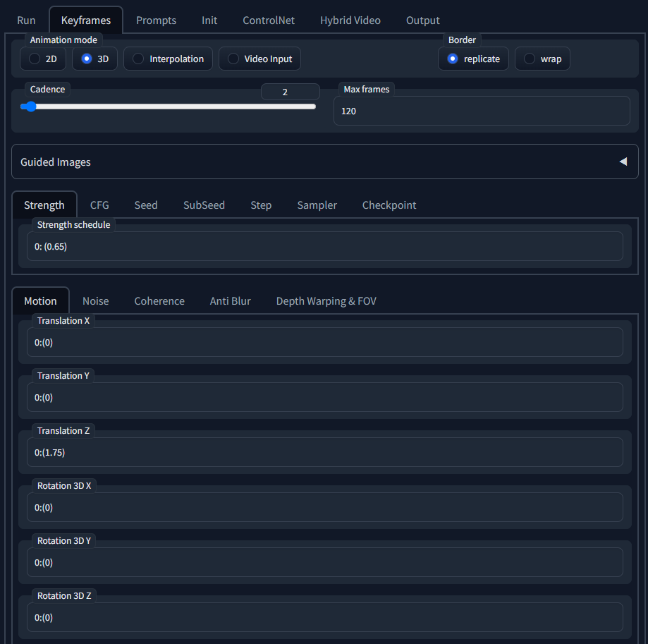Choose Video Input animation mode

pyautogui.click(x=259, y=59)
